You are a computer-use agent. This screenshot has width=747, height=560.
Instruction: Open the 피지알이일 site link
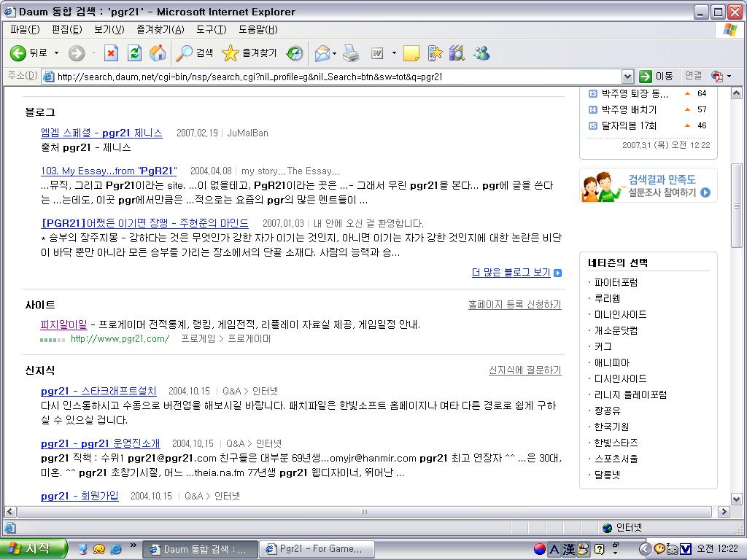tap(64, 324)
